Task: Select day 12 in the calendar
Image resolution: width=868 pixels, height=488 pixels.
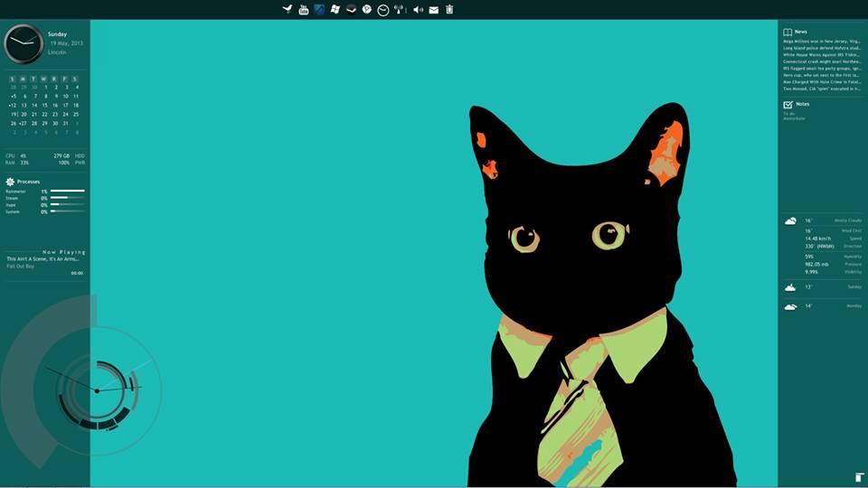Action: click(13, 105)
